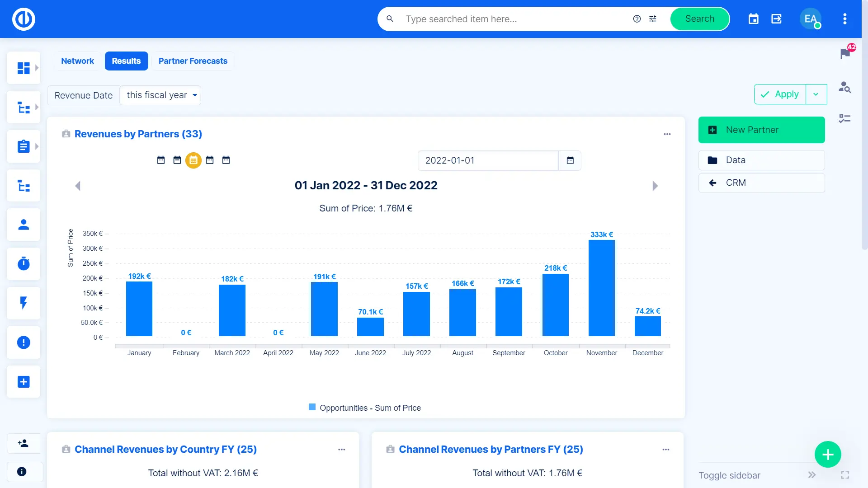Click the user search icon in right rail

coord(844,87)
